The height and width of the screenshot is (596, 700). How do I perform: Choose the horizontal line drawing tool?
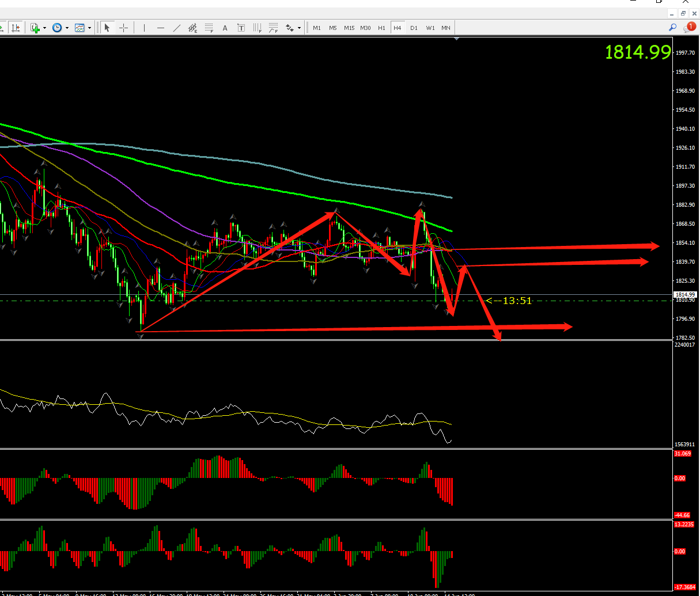click(x=160, y=28)
